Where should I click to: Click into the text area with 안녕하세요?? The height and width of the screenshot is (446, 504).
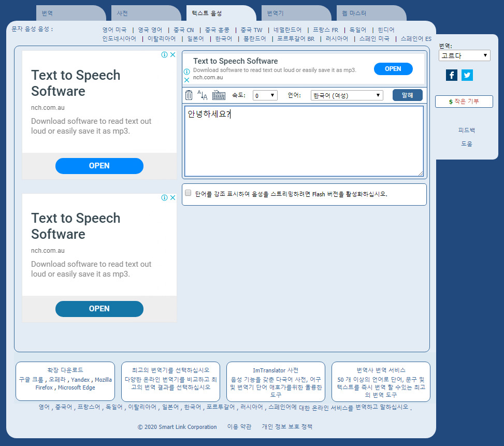[304, 141]
